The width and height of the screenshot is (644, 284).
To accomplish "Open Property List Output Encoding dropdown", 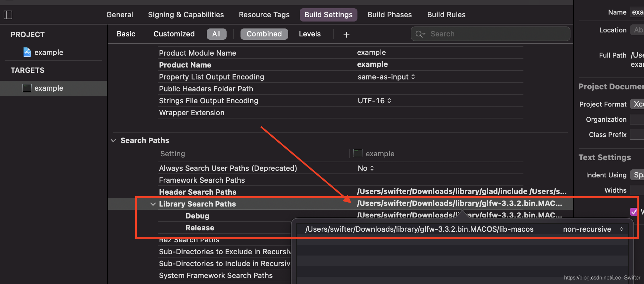I will pos(386,77).
